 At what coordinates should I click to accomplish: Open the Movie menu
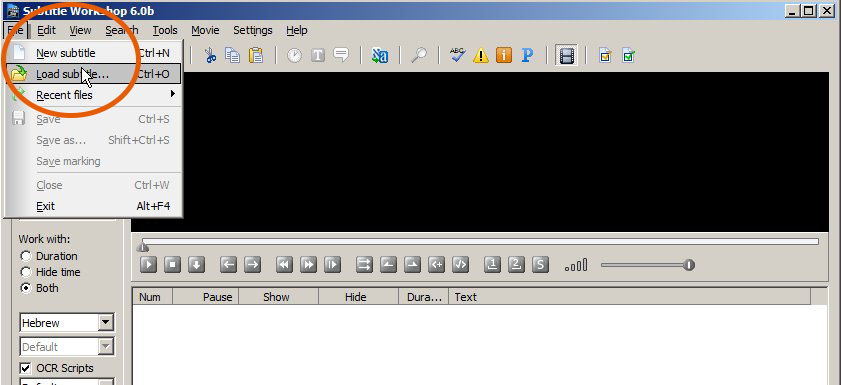pyautogui.click(x=205, y=30)
